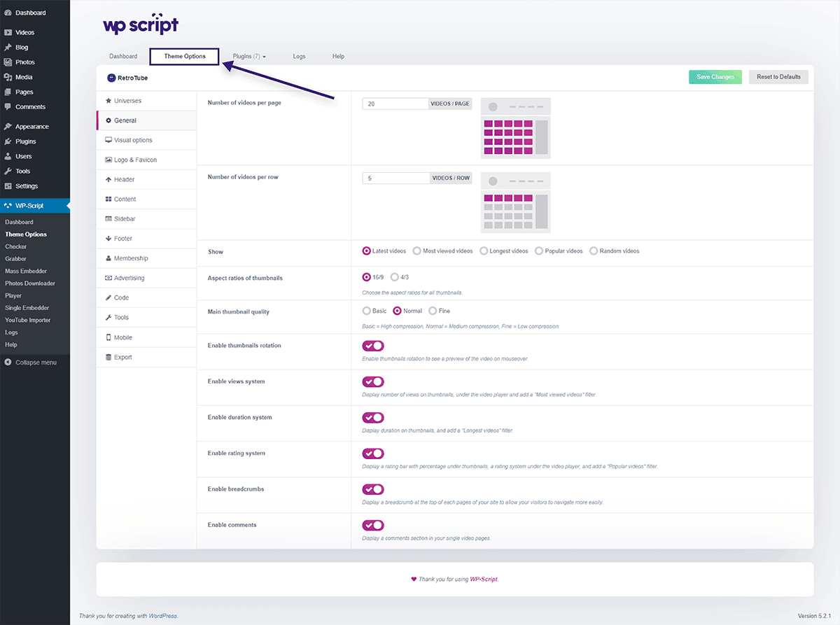Screen dimensions: 840x625
Task: Click the Membership user icon
Action: 108,258
